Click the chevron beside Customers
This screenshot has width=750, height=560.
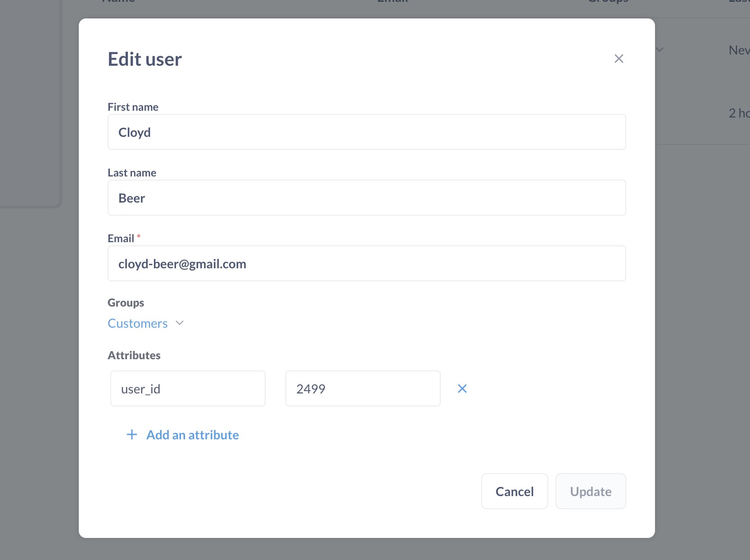pyautogui.click(x=180, y=323)
